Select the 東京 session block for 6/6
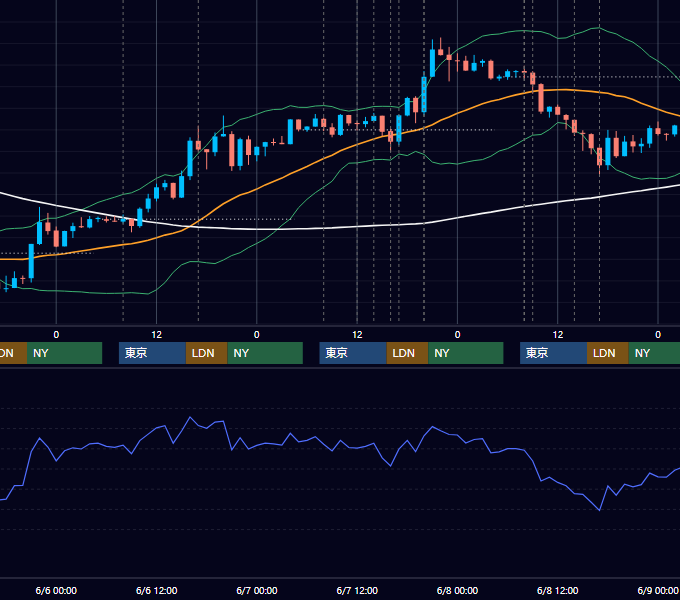This screenshot has height=600, width=680. (x=153, y=353)
